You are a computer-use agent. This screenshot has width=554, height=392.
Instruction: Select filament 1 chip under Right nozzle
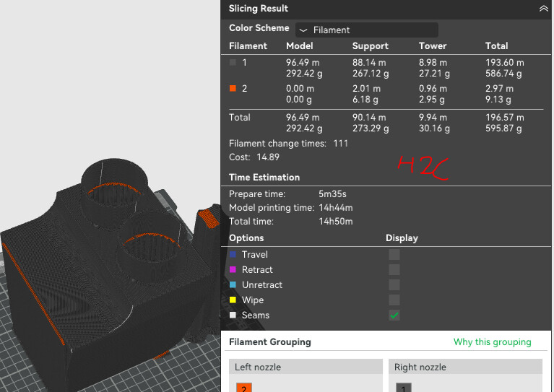click(x=404, y=388)
